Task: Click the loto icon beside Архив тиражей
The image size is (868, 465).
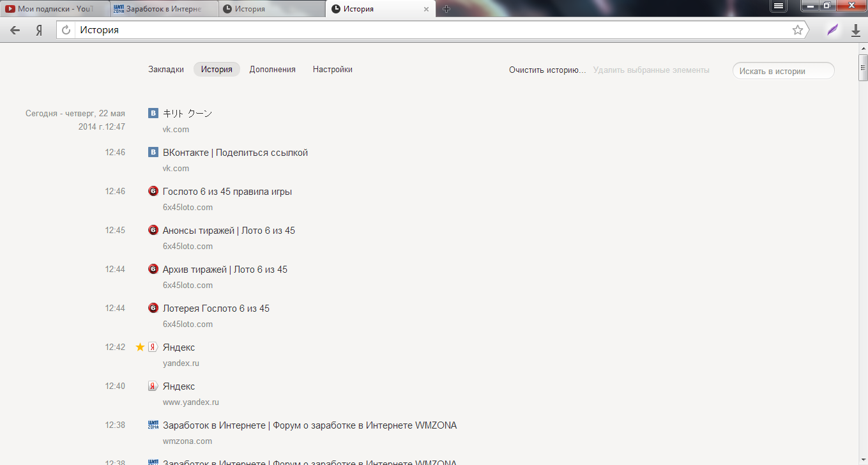Action: (x=153, y=269)
